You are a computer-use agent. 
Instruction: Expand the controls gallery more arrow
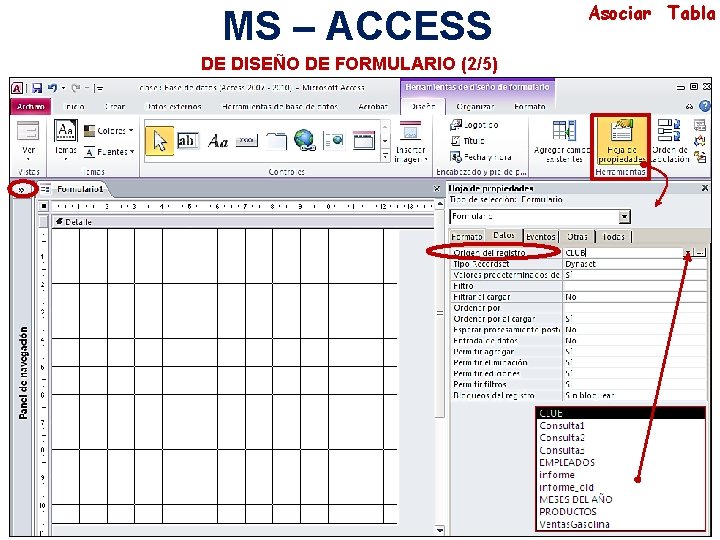[x=385, y=157]
